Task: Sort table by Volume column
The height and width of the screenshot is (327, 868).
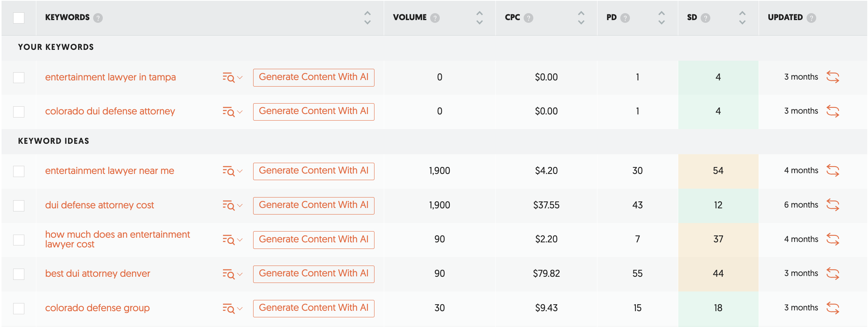Action: click(479, 18)
